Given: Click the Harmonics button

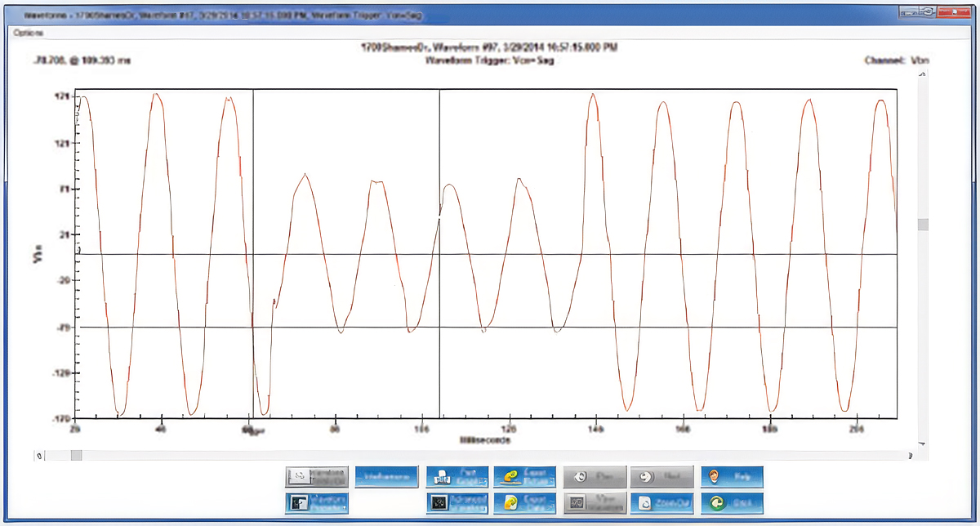Looking at the screenshot, I should click(x=385, y=476).
